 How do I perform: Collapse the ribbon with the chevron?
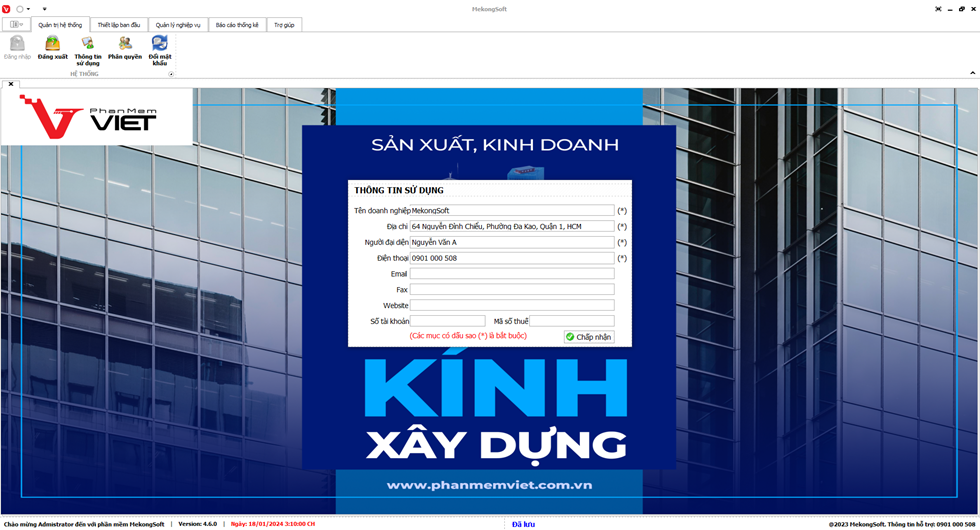[972, 73]
